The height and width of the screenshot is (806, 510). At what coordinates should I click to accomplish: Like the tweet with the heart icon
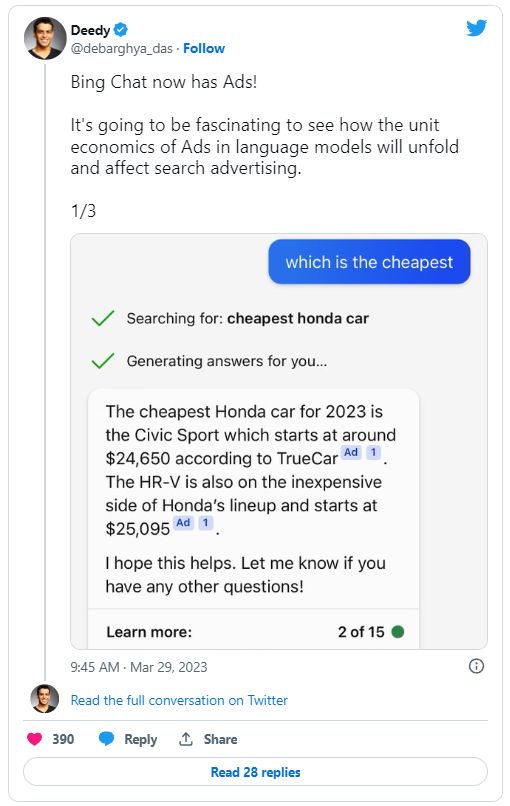34,739
